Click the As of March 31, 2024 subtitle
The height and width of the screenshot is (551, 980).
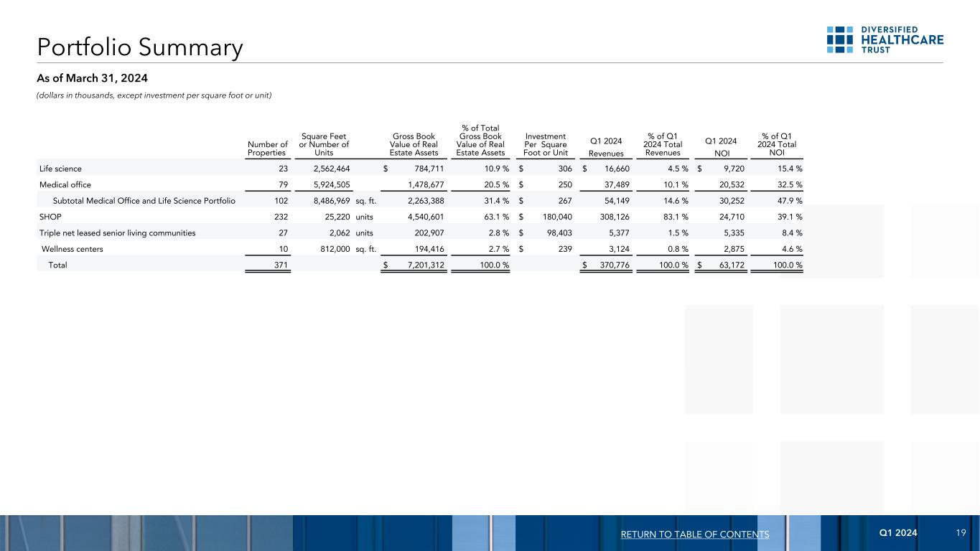(x=92, y=77)
